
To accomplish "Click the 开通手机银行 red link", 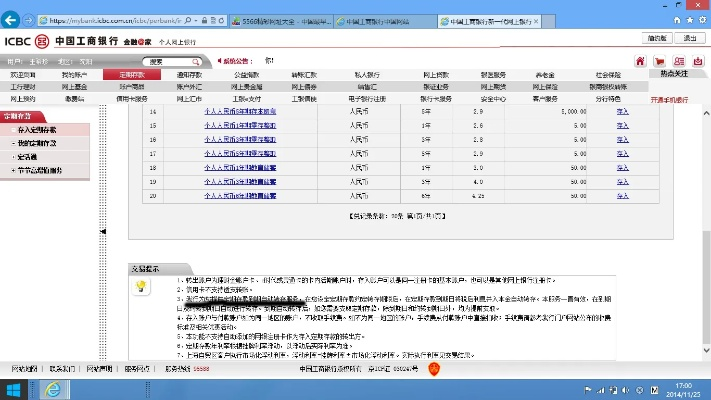I will [669, 100].
